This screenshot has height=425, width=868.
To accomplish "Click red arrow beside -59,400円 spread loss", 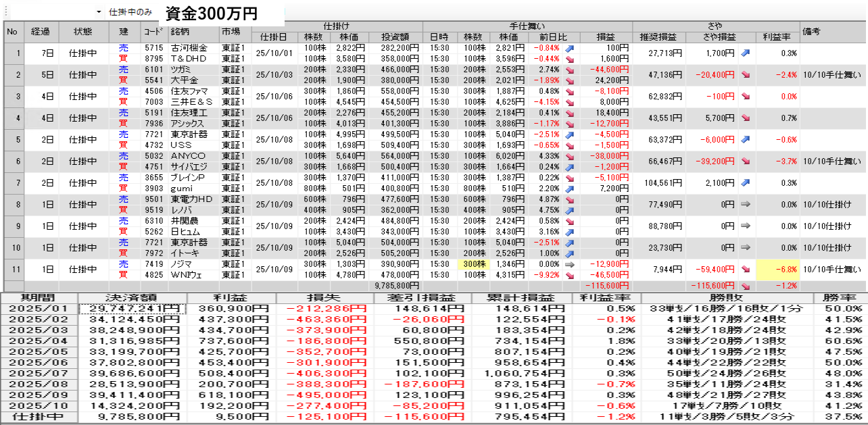I will click(746, 270).
